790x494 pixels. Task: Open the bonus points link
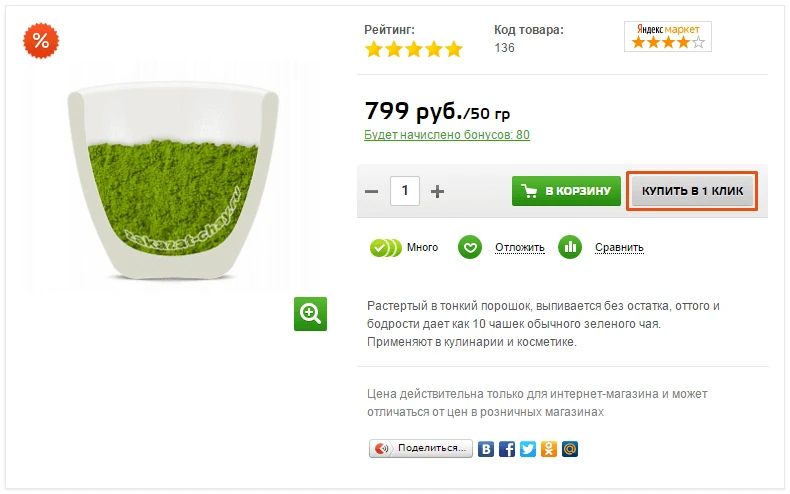[x=447, y=135]
